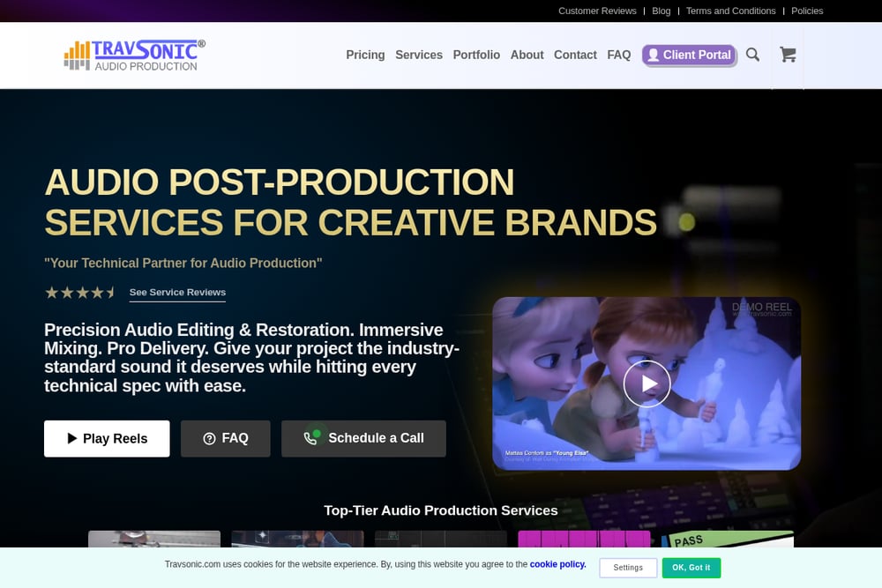Go to the Contact page
Image resolution: width=882 pixels, height=588 pixels.
pyautogui.click(x=575, y=55)
